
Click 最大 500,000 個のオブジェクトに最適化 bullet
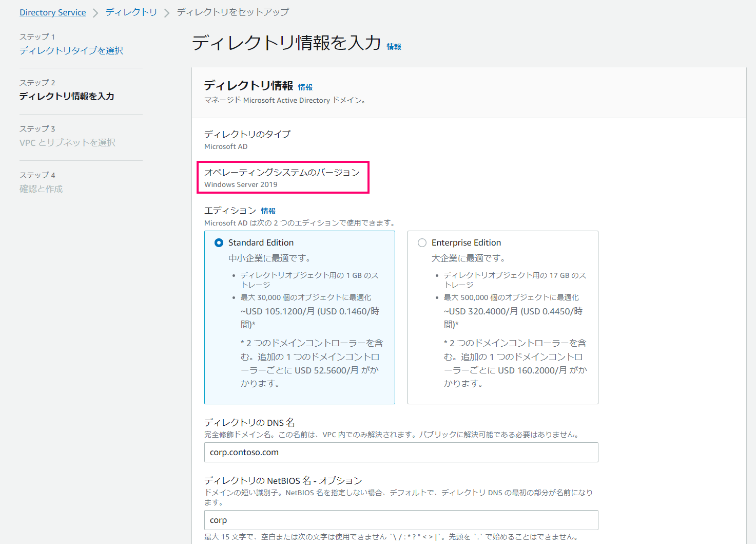click(x=511, y=297)
